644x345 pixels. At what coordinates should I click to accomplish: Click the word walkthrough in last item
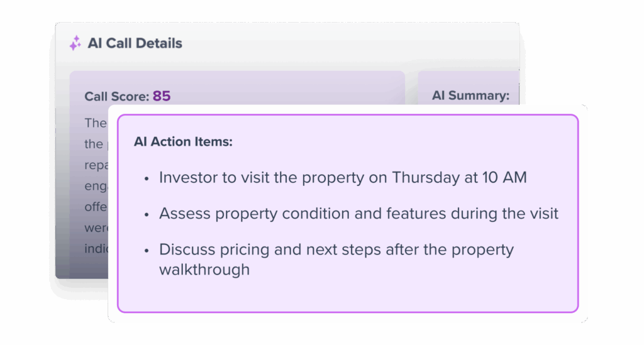(204, 270)
